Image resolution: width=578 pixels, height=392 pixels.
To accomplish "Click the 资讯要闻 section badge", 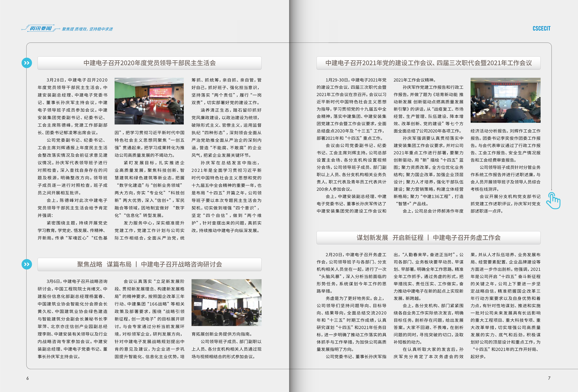I will tap(41, 29).
